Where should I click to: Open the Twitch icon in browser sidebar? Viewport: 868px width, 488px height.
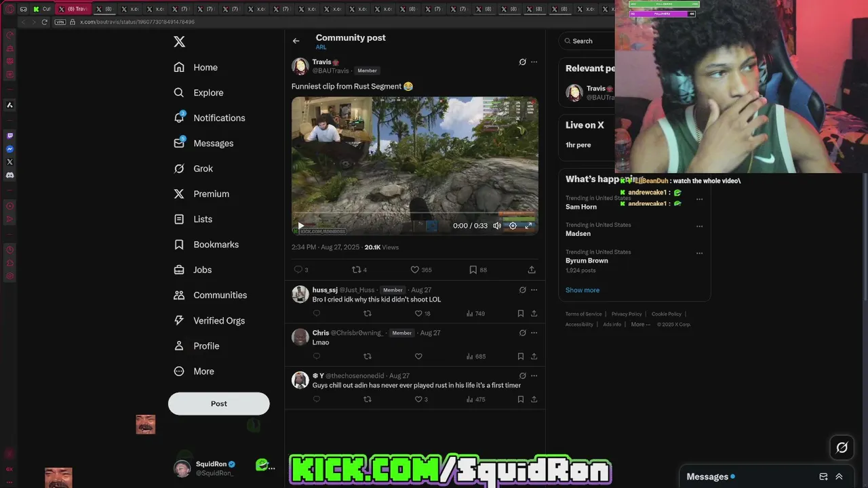pos(9,136)
